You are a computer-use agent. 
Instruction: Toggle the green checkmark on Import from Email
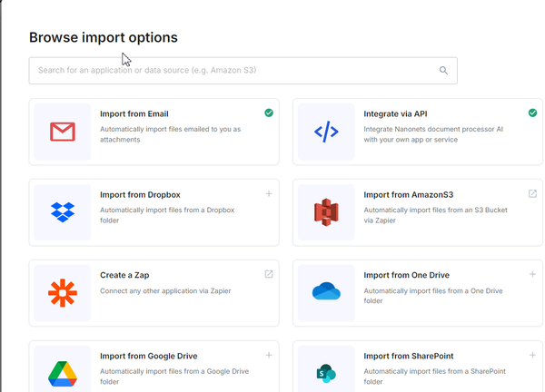click(269, 113)
